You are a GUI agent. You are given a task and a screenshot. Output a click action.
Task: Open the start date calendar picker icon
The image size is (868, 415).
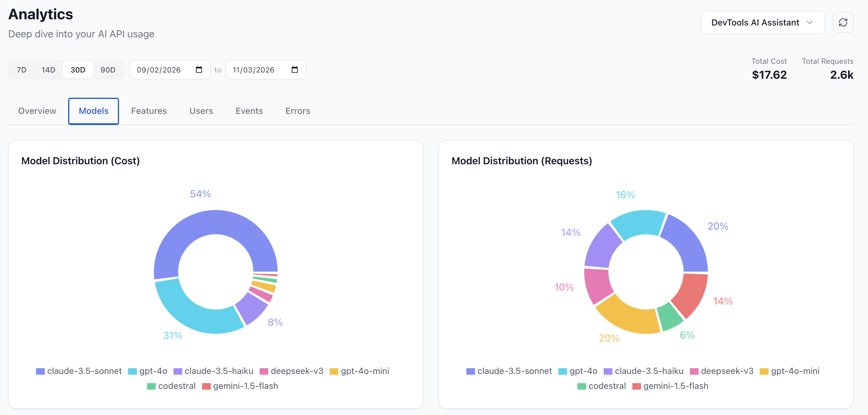199,70
